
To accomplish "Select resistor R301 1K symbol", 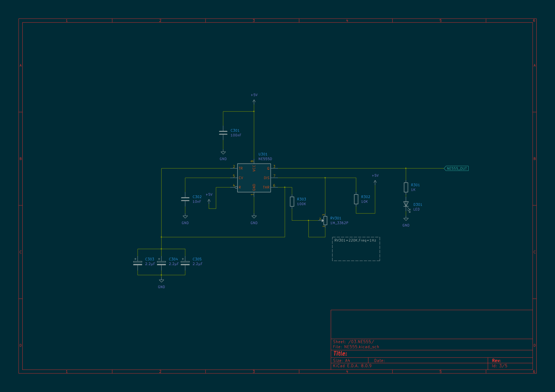I will (406, 187).
